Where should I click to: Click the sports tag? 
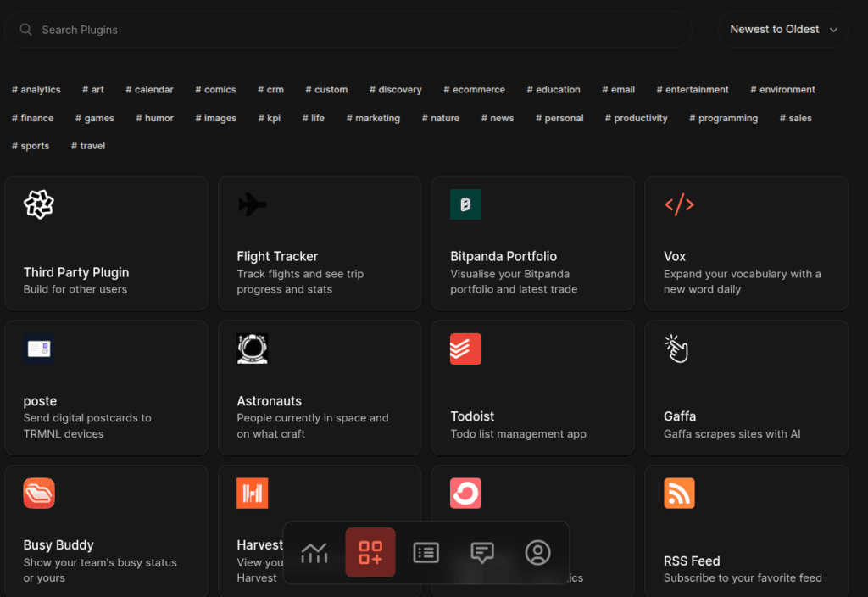(31, 146)
